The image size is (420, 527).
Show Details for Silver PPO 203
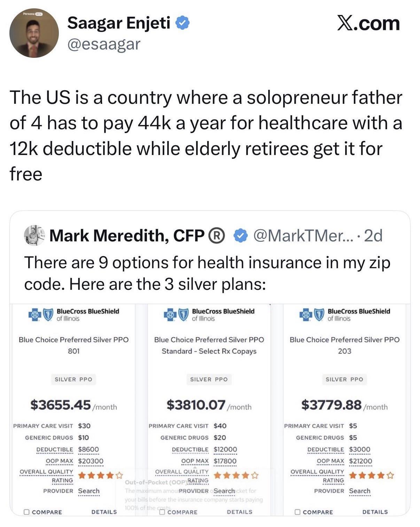(375, 512)
